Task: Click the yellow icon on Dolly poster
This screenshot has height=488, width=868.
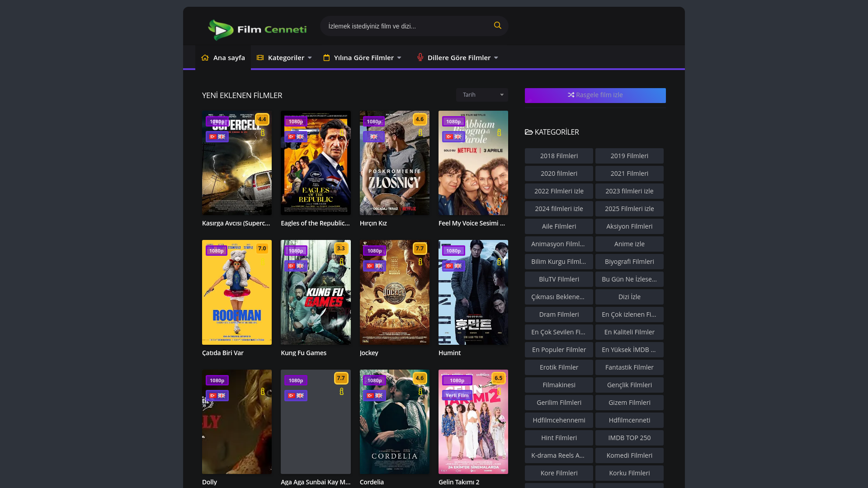Action: pyautogui.click(x=263, y=391)
